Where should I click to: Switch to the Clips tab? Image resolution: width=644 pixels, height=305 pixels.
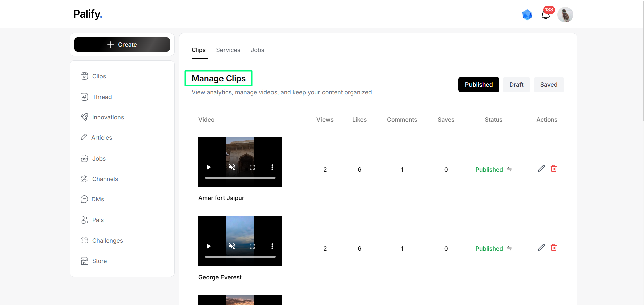199,50
